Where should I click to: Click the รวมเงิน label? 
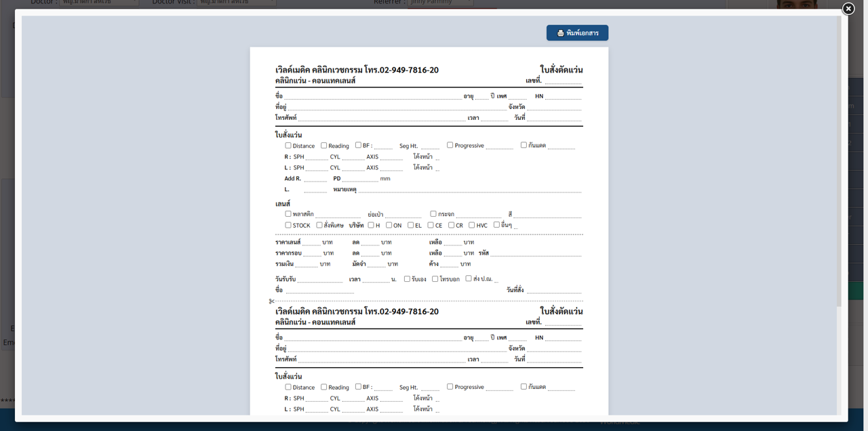(x=285, y=264)
